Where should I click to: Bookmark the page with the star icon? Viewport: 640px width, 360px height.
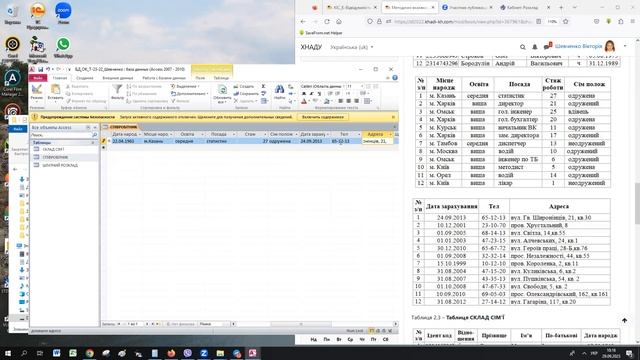[x=565, y=22]
